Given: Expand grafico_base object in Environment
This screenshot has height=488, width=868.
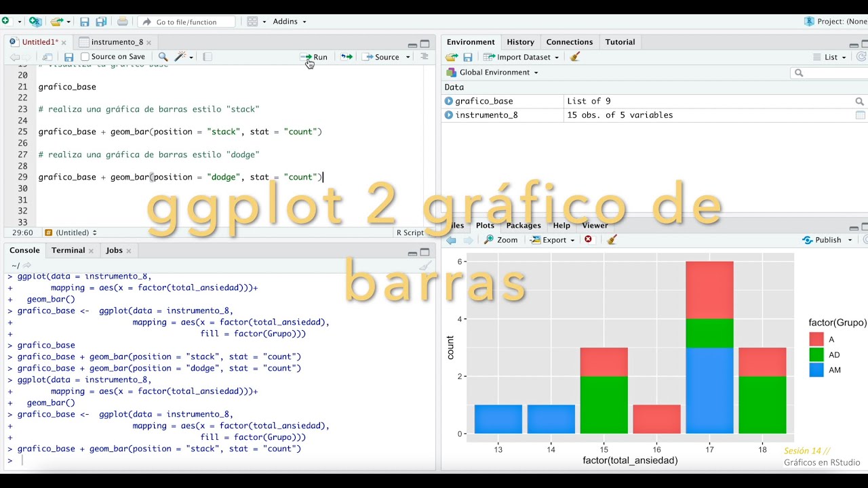Looking at the screenshot, I should tap(448, 101).
